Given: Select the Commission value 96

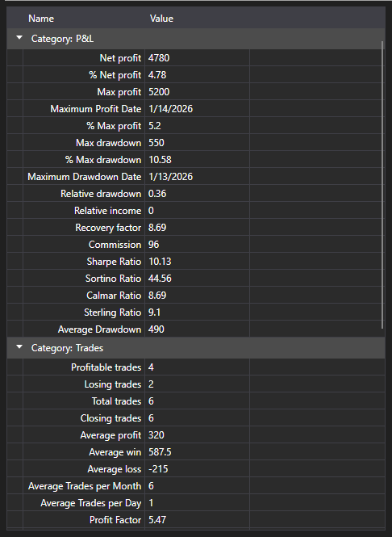Looking at the screenshot, I should [x=153, y=245].
